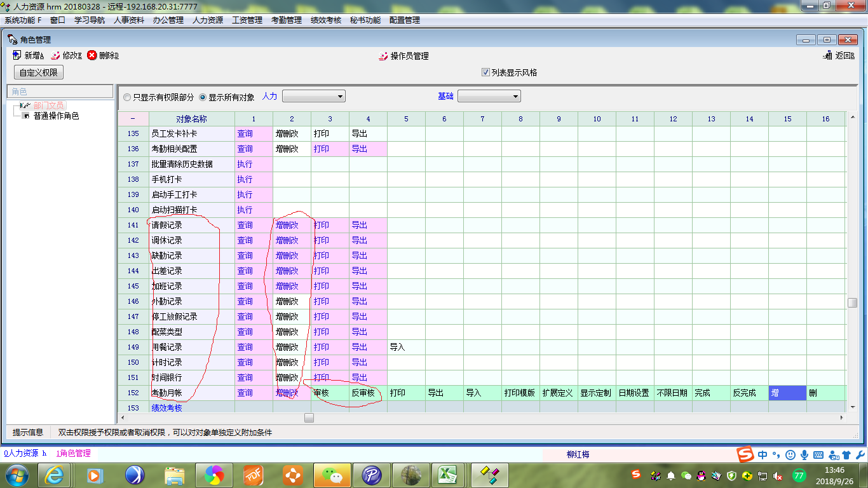Click the 新增 (Add) role icon

tap(17, 55)
